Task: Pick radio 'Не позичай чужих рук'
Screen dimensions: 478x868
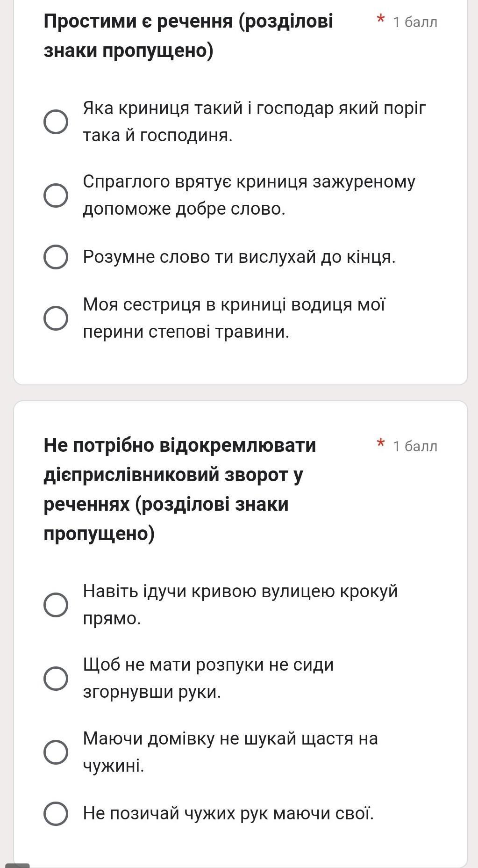Action: pos(56,813)
